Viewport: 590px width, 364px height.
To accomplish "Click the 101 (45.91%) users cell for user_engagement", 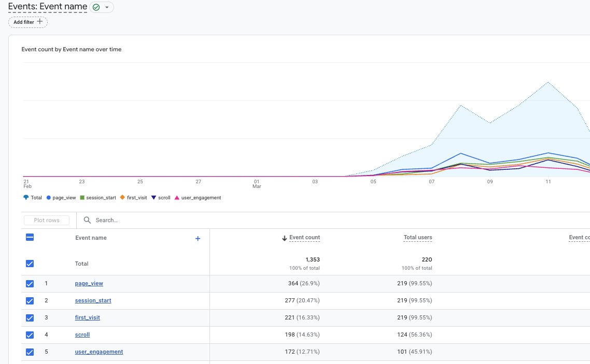I will (x=415, y=352).
